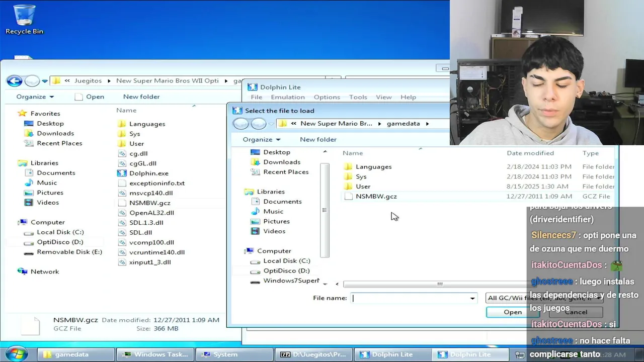Click Removable Disk (E:) icon in Explorer
Viewport: 644px width, 362px height.
[29, 252]
